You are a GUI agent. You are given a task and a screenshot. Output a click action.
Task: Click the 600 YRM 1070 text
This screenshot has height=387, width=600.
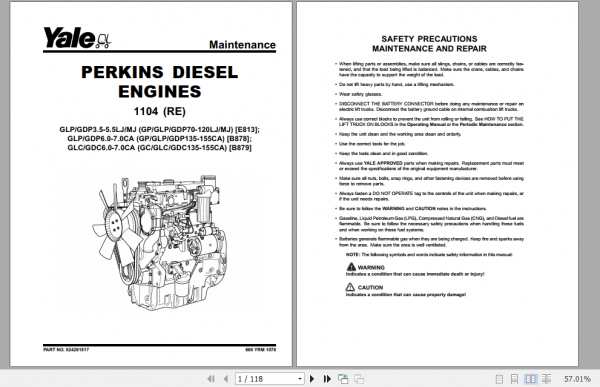(x=260, y=349)
